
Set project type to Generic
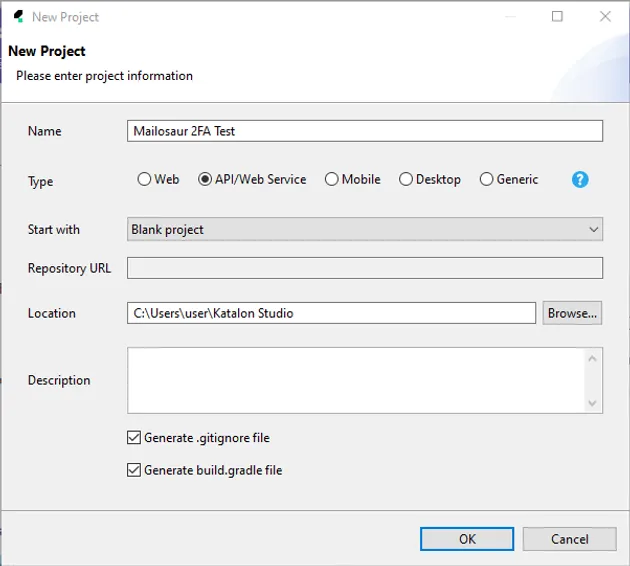click(487, 180)
